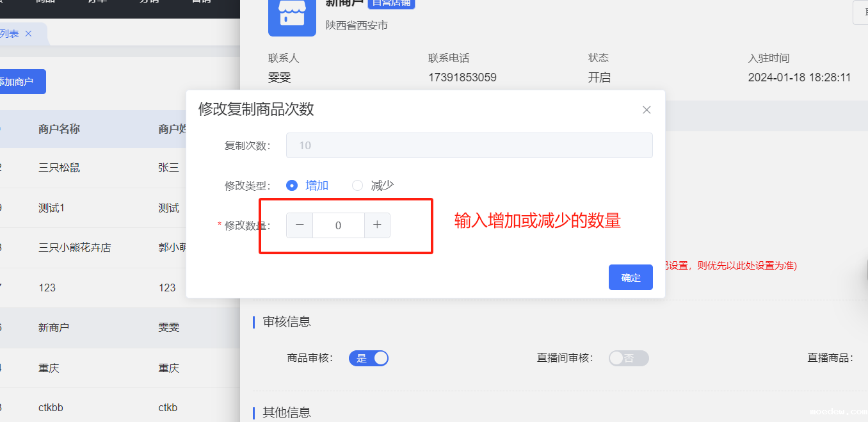Click the blue store icon
868x422 pixels.
click(x=292, y=17)
